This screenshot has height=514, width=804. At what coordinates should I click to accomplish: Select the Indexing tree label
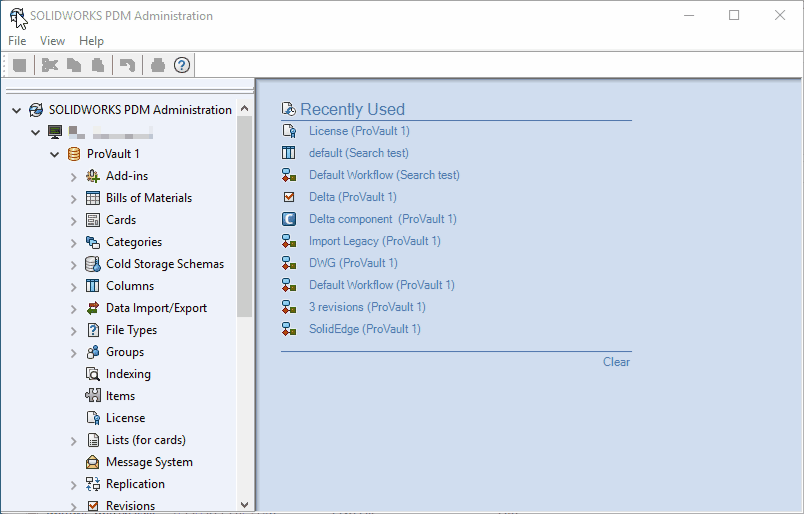point(128,374)
